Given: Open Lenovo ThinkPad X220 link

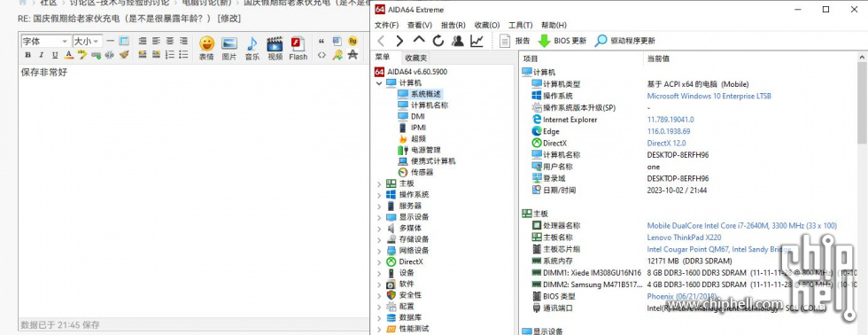Looking at the screenshot, I should 684,237.
